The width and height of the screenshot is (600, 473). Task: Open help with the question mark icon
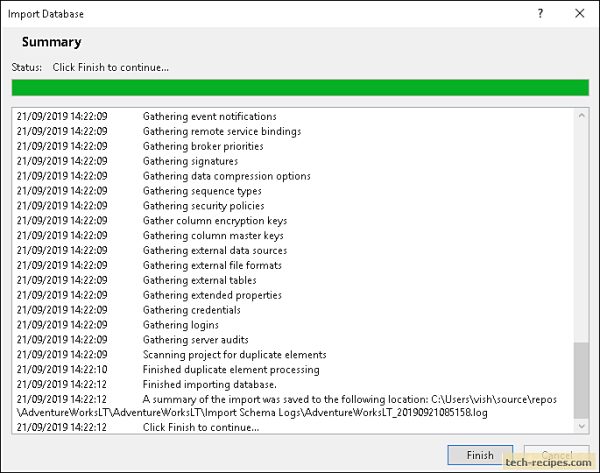(539, 14)
